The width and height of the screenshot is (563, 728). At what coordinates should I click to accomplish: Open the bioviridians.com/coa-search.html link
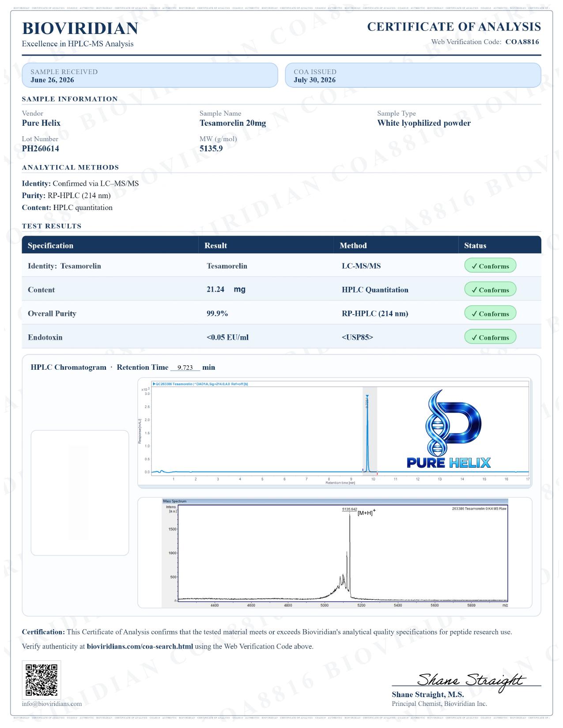[140, 646]
